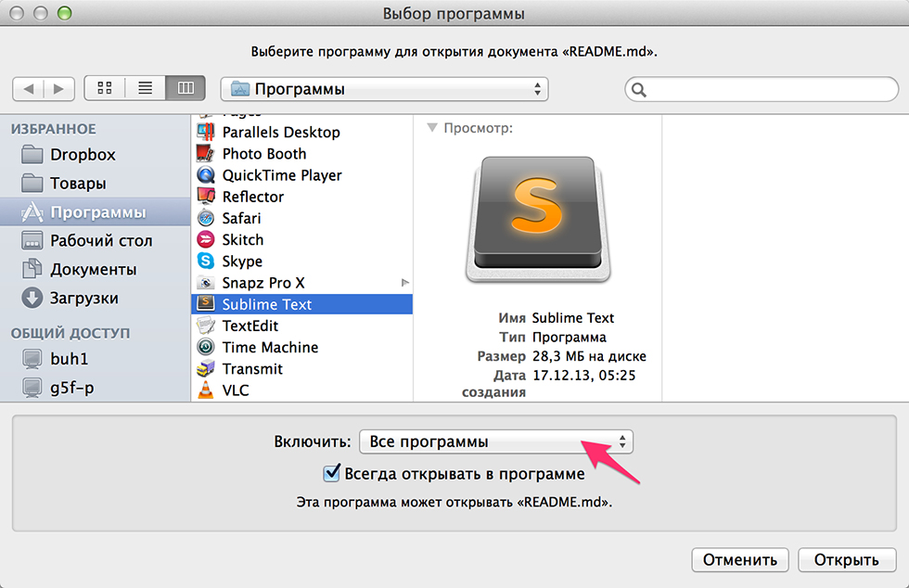Click the Sublime Text row label

267,304
